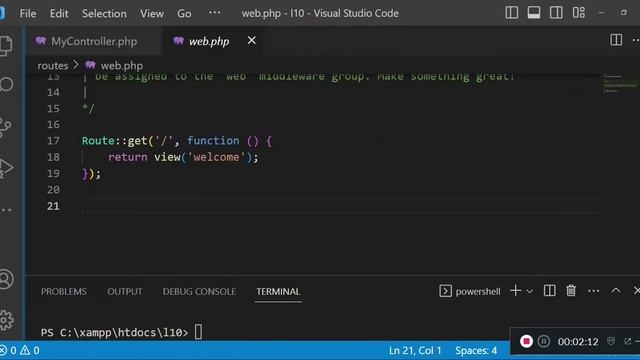Open the Search view in the activity bar
The width and height of the screenshot is (640, 360).
click(x=7, y=84)
